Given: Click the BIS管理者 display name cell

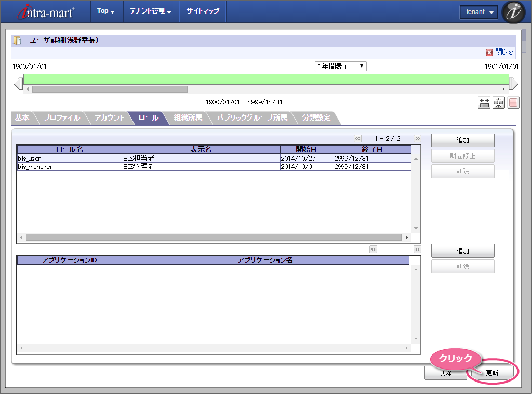Looking at the screenshot, I should coord(202,167).
